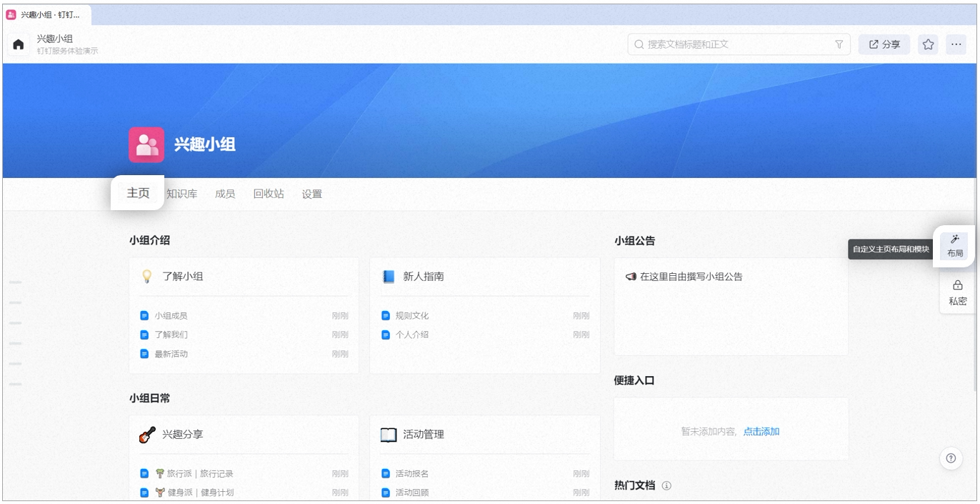Click the pink 兴趣小组 group avatar
This screenshot has width=980, height=504.
tap(146, 145)
